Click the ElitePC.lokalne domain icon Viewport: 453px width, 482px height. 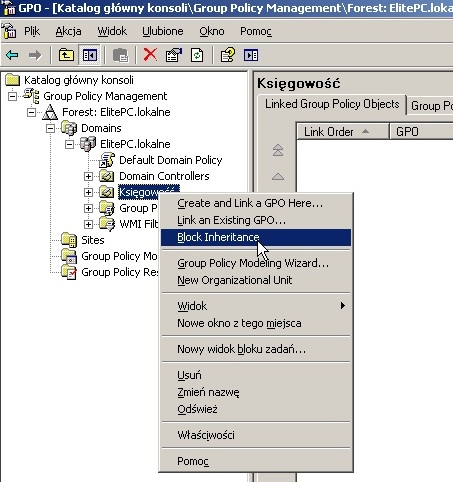point(88,144)
